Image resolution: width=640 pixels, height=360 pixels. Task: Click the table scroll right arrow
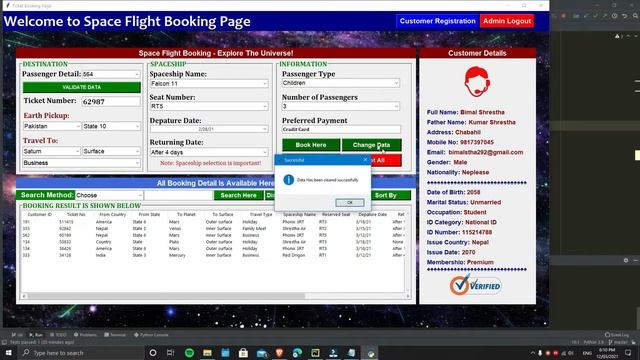tap(408, 296)
